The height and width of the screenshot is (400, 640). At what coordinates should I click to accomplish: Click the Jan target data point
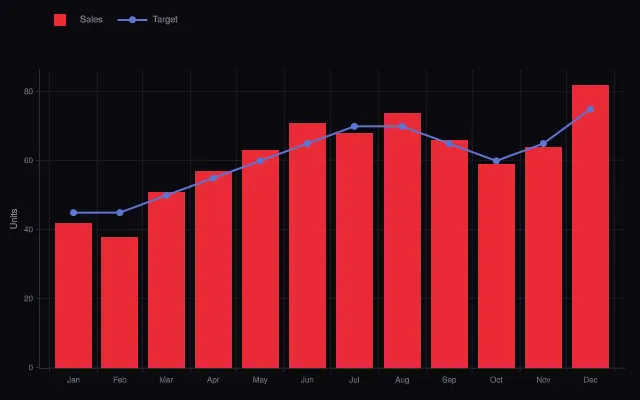(x=73, y=213)
